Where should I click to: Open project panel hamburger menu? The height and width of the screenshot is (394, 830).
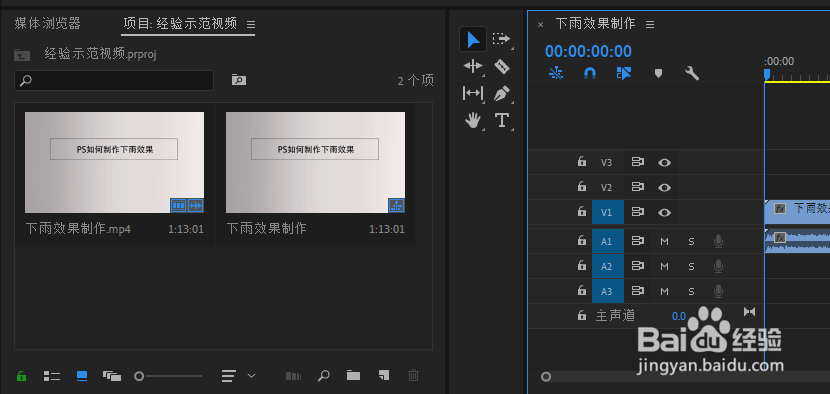[251, 24]
